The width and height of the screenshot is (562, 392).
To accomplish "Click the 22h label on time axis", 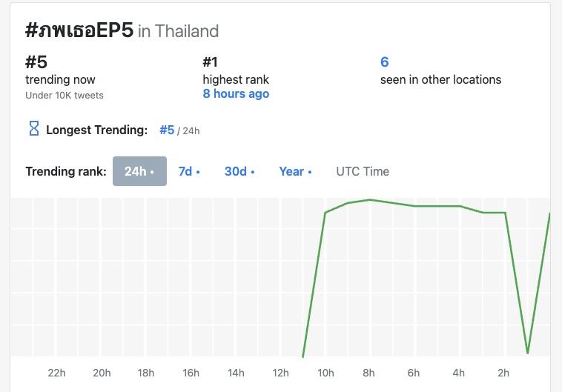I will click(x=56, y=373).
